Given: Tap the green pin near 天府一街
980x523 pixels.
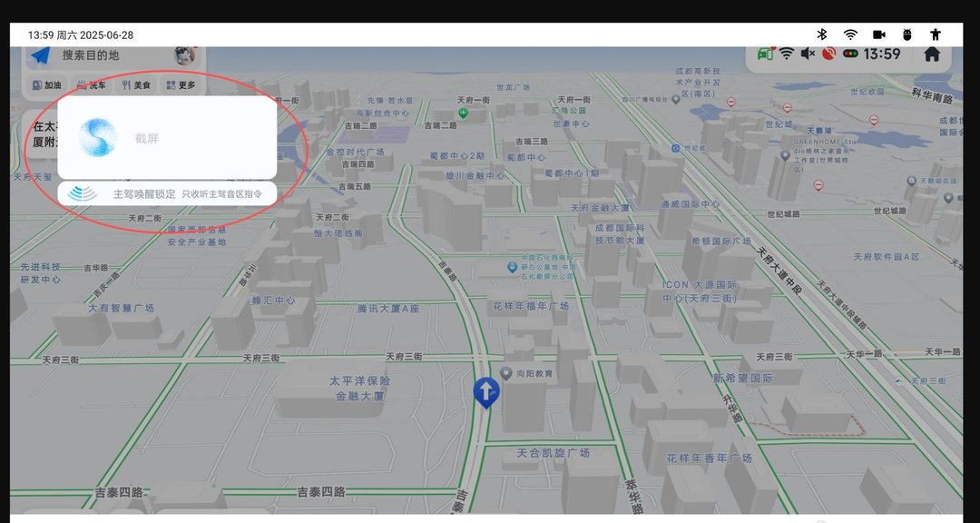Looking at the screenshot, I should click(x=463, y=113).
